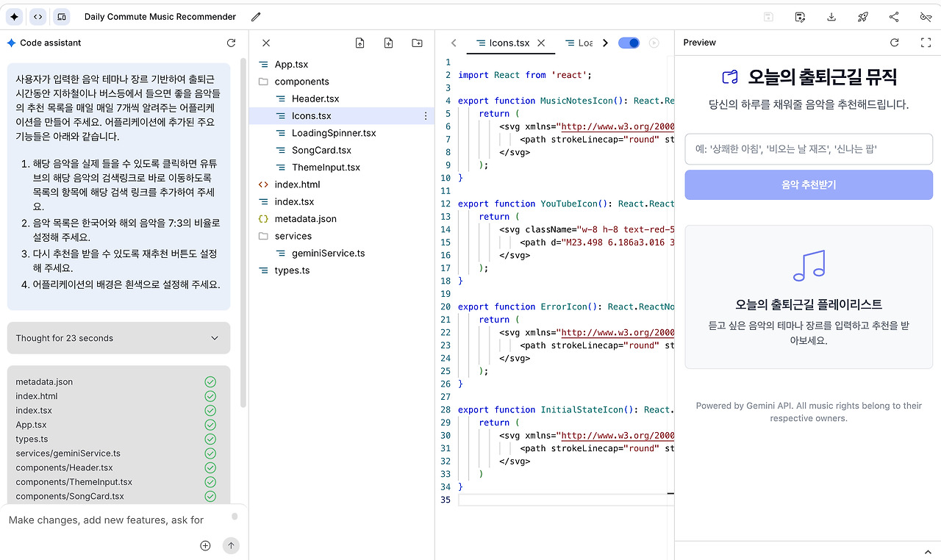Open types.ts in the file tree
Viewport: 941px width, 560px height.
pos(292,270)
